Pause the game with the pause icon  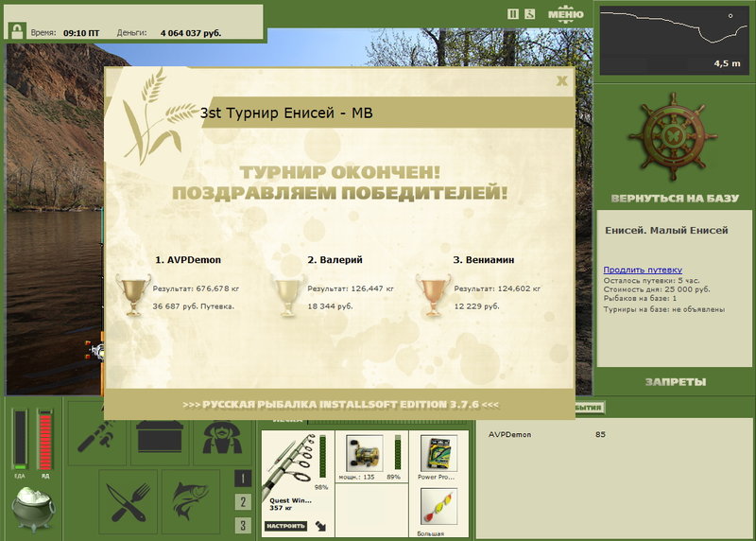[513, 14]
